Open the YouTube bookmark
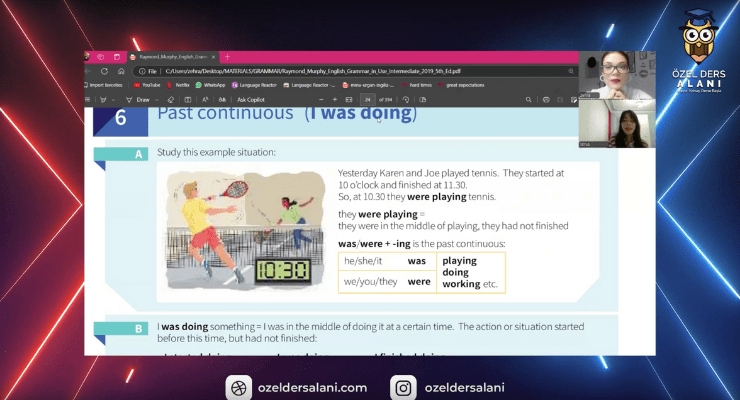 pyautogui.click(x=147, y=85)
